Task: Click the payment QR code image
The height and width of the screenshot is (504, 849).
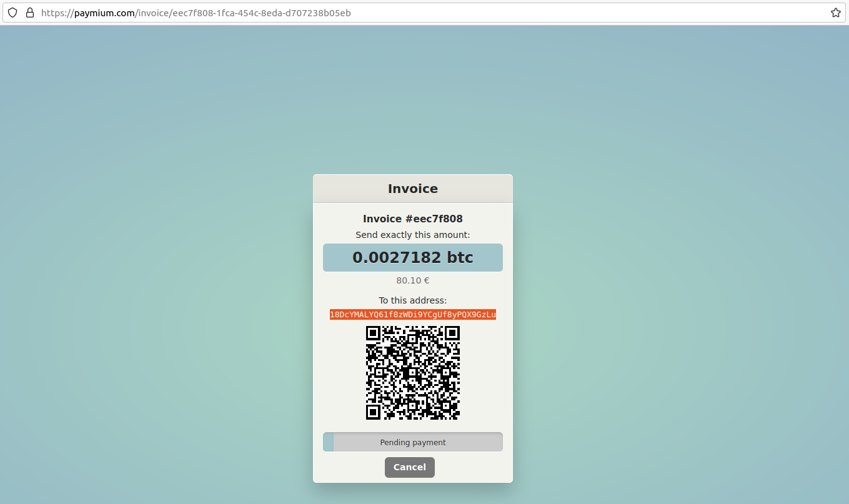Action: point(413,373)
